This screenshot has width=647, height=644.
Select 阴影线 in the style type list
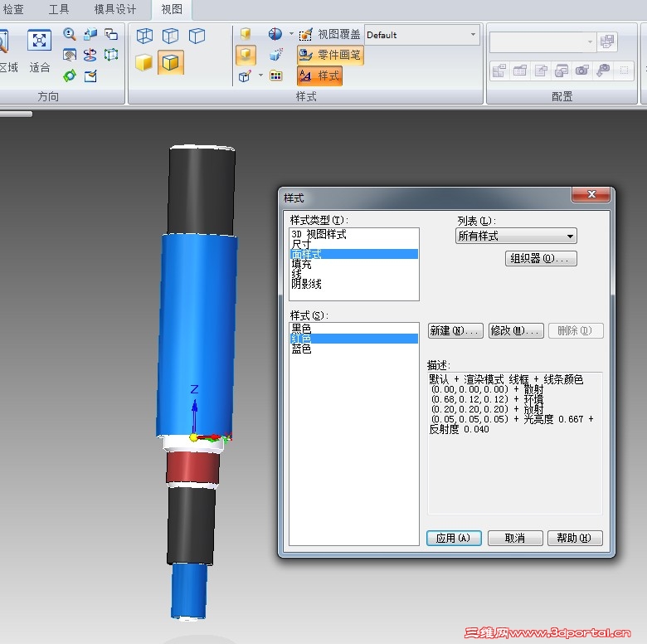pyautogui.click(x=353, y=284)
